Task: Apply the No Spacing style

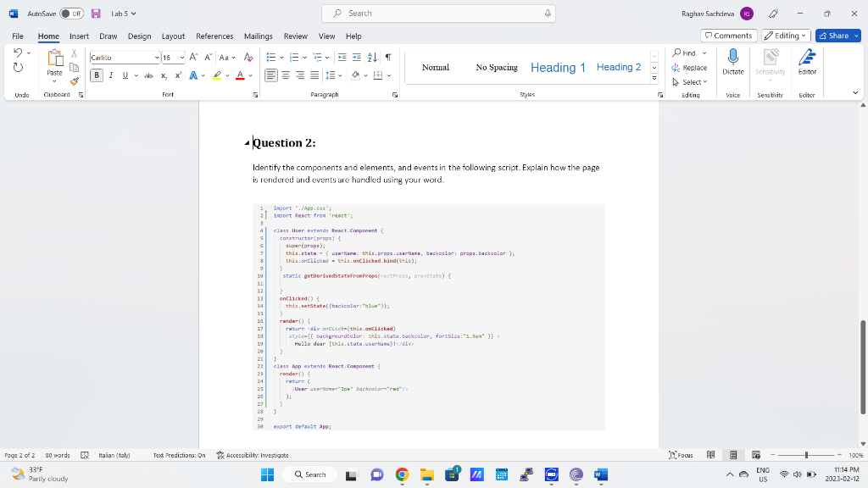Action: coord(497,68)
